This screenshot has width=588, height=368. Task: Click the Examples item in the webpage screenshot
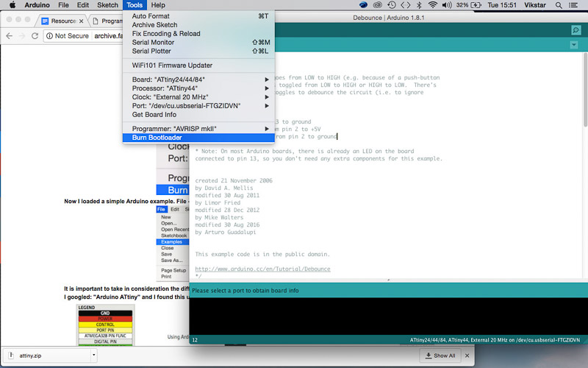(173, 242)
